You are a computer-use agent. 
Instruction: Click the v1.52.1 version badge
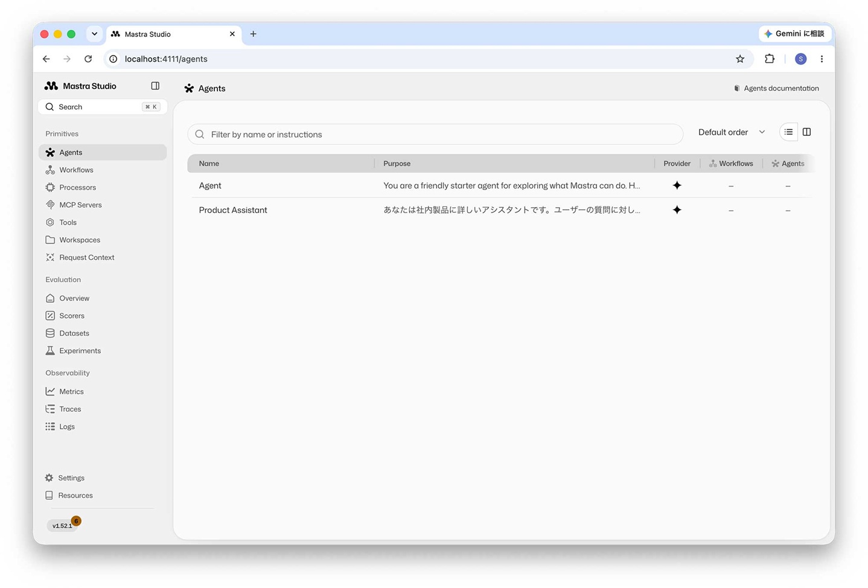click(62, 525)
